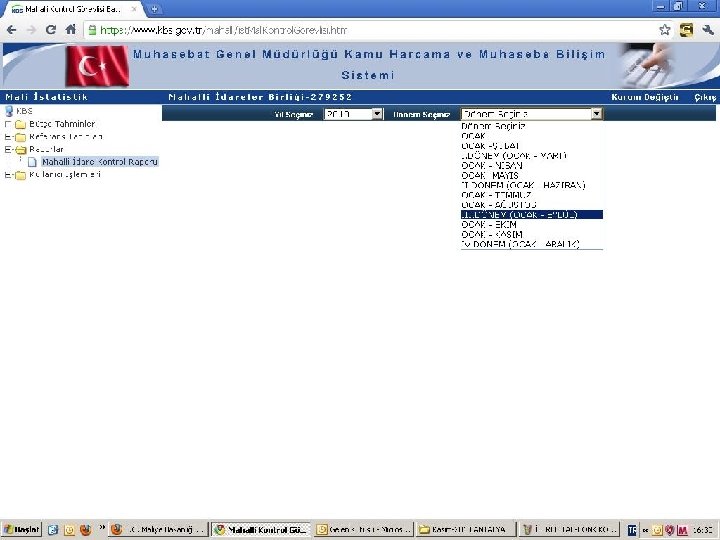The width and height of the screenshot is (720, 540).
Task: Click the Raporlar open folder icon
Action: tap(21, 150)
